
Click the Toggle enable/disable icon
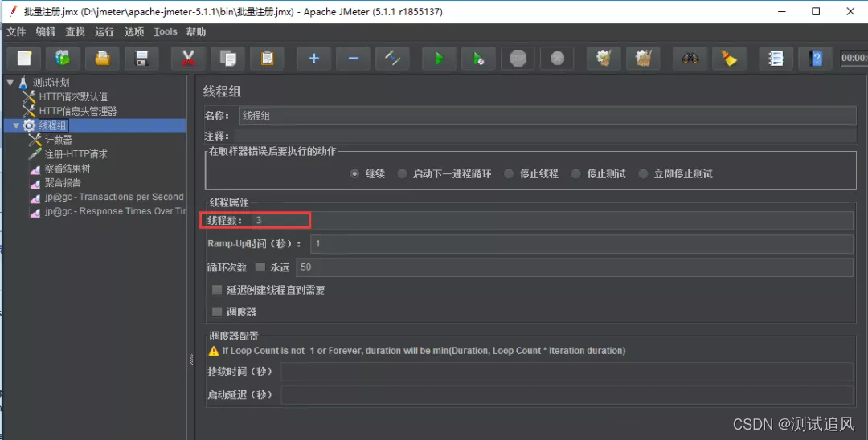[x=392, y=58]
